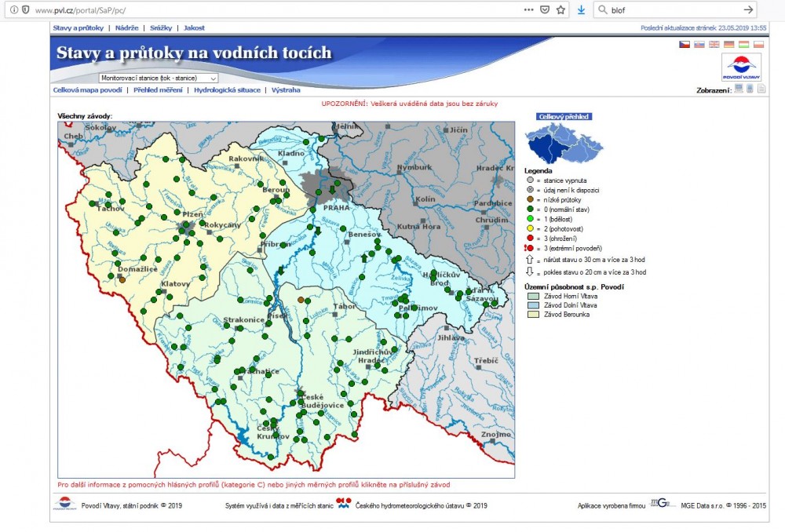Open the Hydrologická situace link
The height and width of the screenshot is (532, 785).
coord(228,90)
